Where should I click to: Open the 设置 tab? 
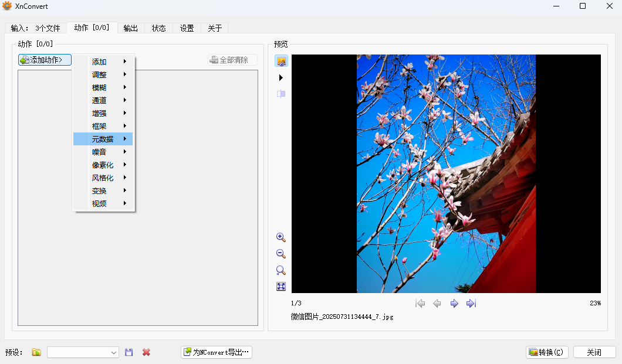187,28
